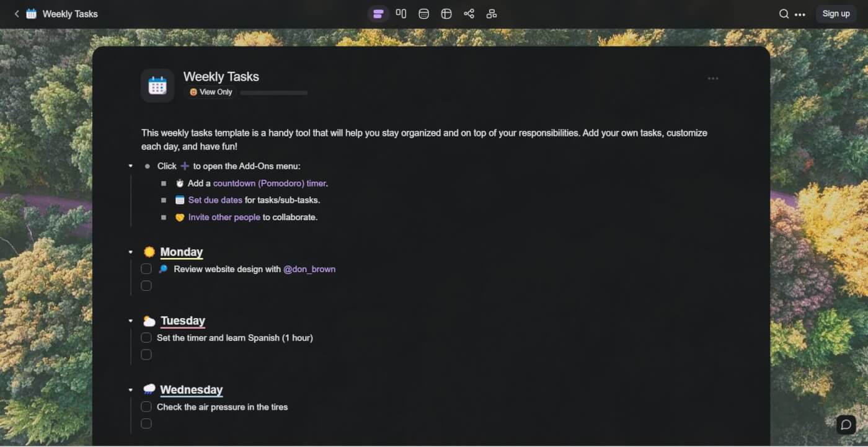
Task: Switch to the Board view icon
Action: pyautogui.click(x=401, y=14)
